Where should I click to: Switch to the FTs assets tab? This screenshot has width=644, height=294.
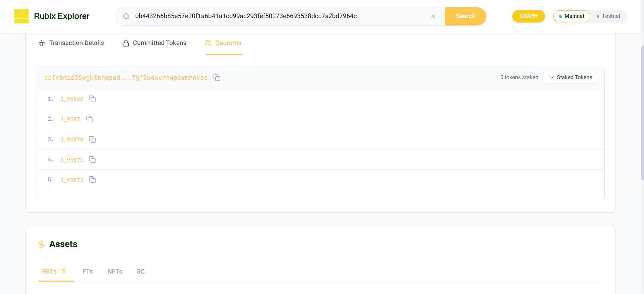point(88,272)
